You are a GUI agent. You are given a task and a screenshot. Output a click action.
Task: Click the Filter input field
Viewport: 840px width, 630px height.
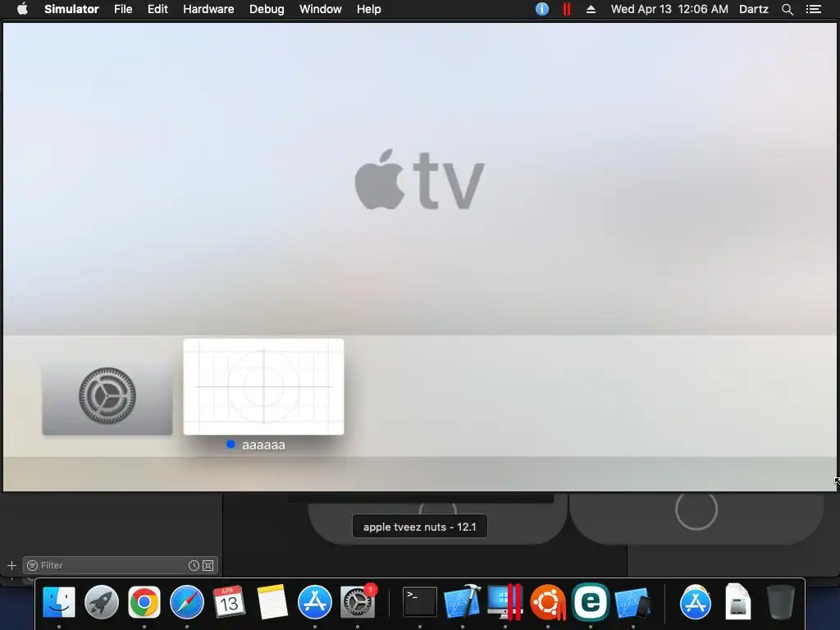120,565
